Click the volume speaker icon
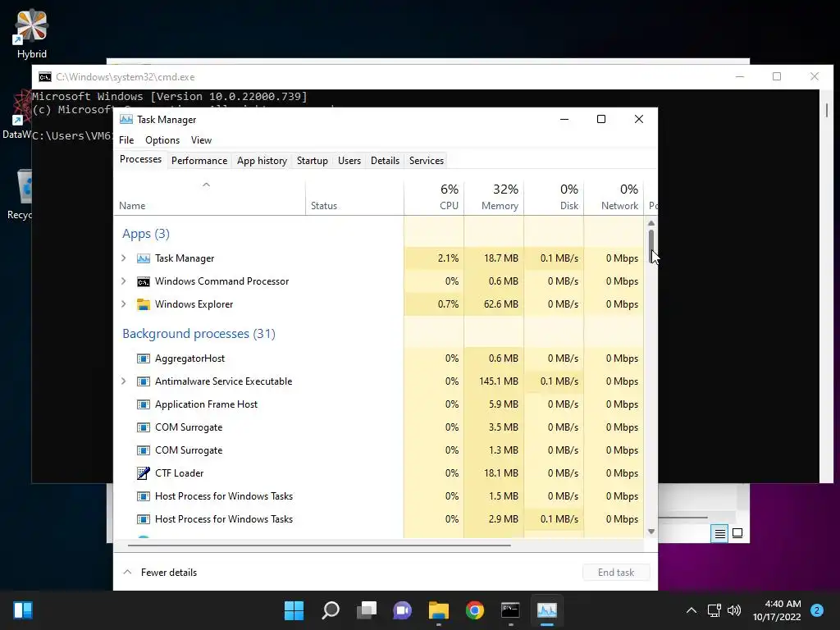 [734, 610]
